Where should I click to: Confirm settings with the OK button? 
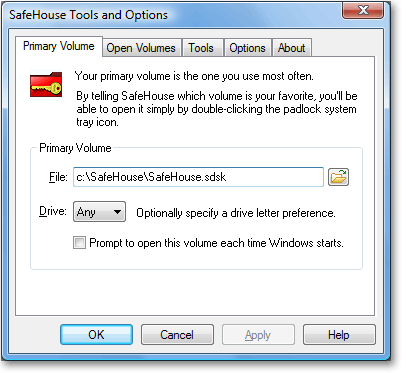[x=96, y=334]
